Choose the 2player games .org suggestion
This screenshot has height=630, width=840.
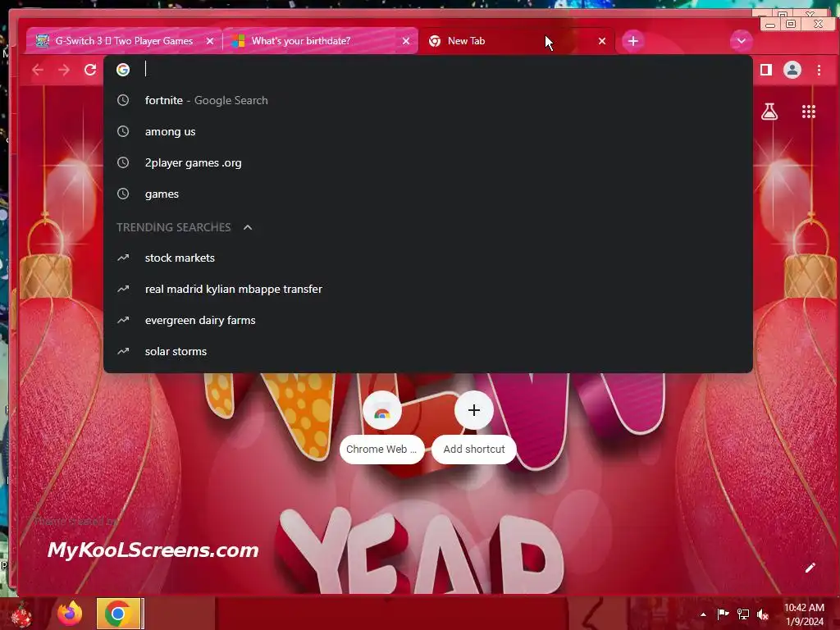427,162
